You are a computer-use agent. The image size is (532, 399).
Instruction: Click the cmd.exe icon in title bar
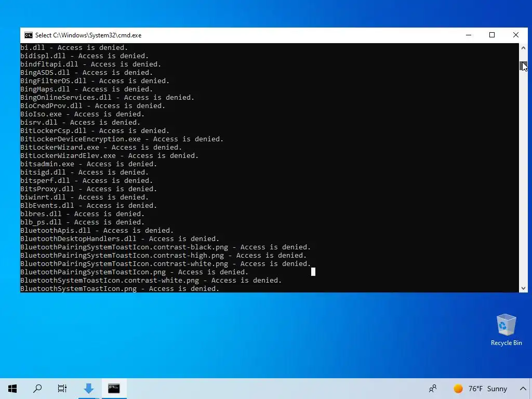(29, 35)
